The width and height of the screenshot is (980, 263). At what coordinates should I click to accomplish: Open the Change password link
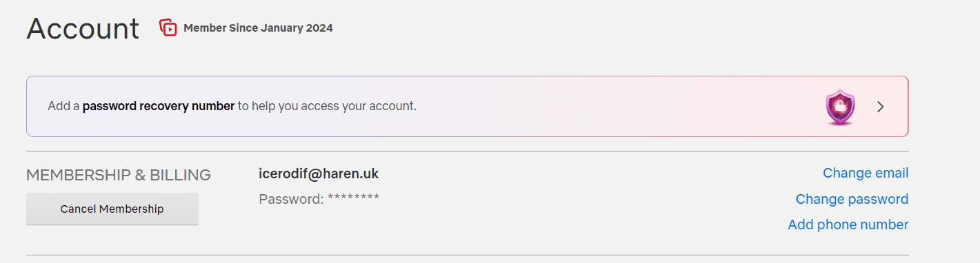tap(852, 199)
